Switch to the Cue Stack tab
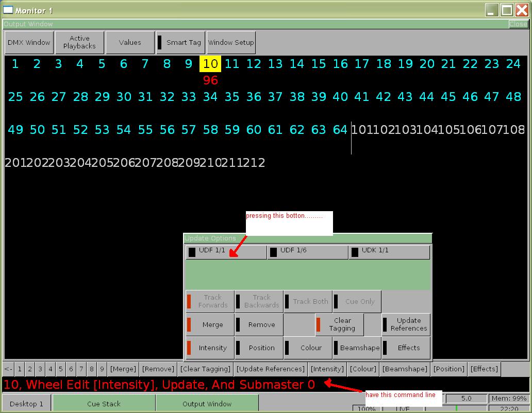This screenshot has width=532, height=413. pyautogui.click(x=104, y=404)
